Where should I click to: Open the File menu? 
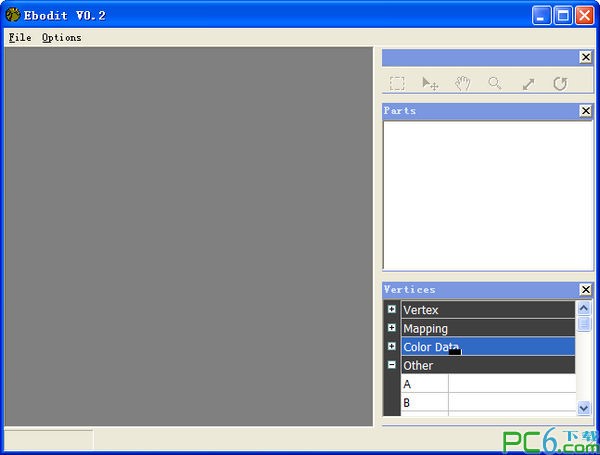19,38
